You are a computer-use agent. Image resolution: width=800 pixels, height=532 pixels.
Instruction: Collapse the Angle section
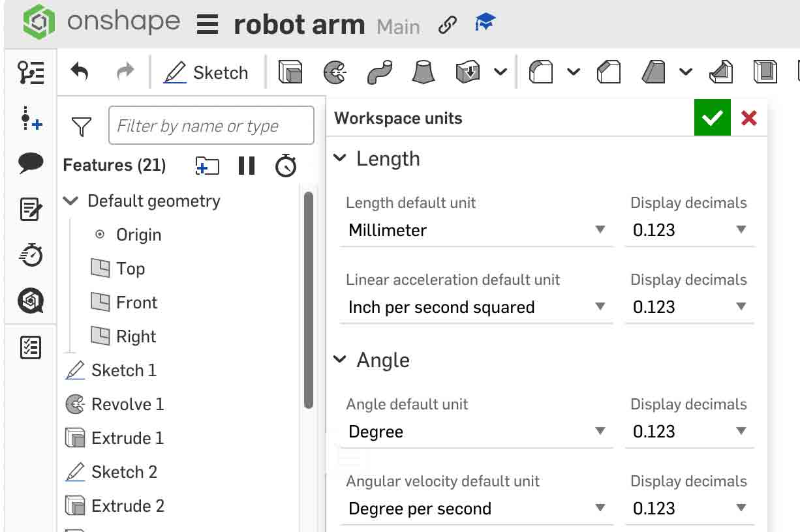coord(341,359)
